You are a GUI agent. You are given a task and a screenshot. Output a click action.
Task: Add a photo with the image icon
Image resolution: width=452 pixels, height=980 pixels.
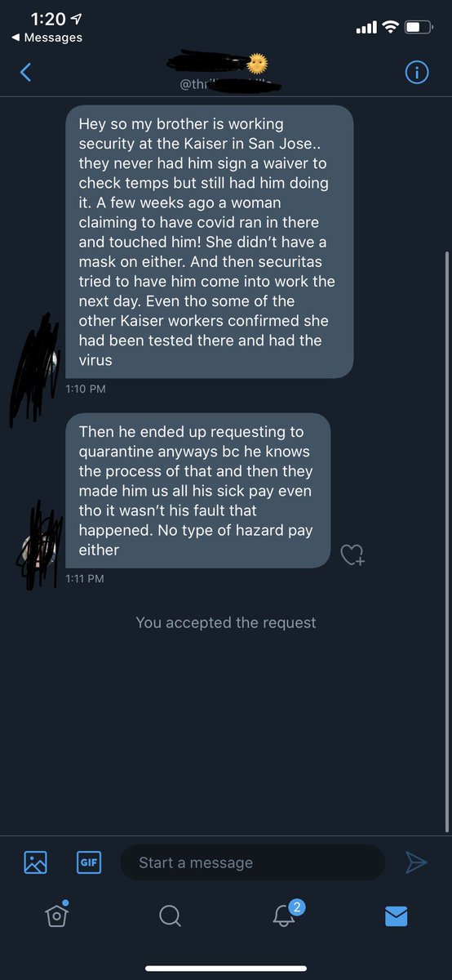36,862
